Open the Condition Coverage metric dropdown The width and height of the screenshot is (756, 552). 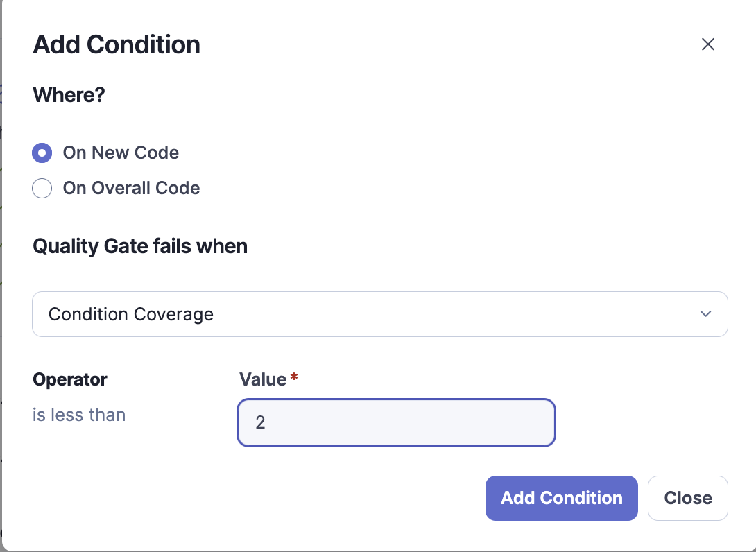[x=379, y=314]
